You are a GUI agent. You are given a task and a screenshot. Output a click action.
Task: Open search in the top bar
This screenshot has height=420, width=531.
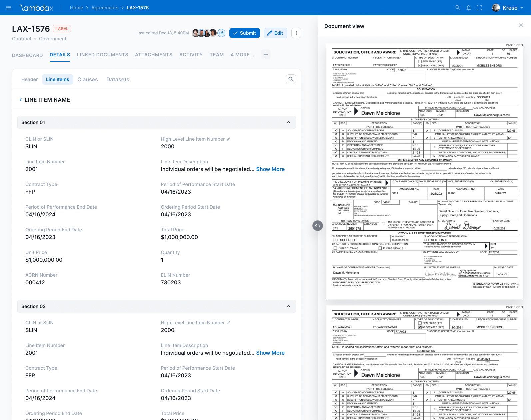pos(458,8)
